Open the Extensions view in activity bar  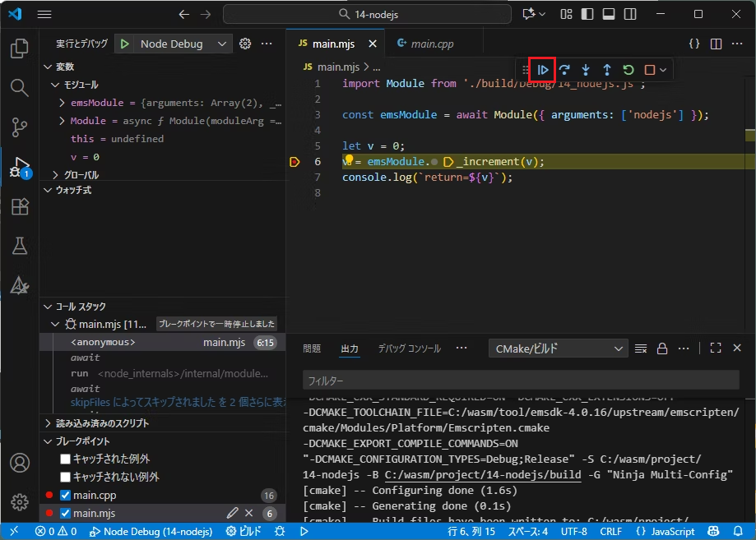20,206
